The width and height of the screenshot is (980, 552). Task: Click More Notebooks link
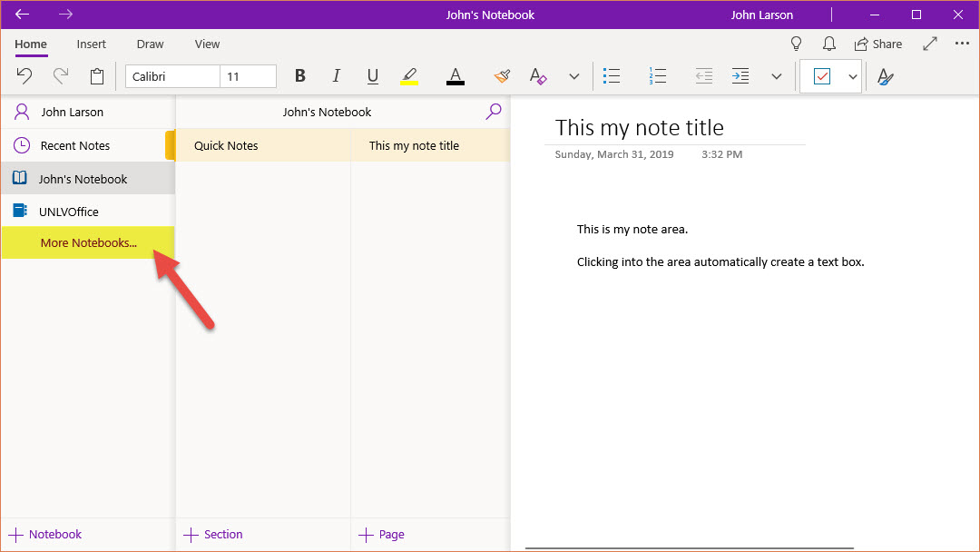[x=88, y=242]
